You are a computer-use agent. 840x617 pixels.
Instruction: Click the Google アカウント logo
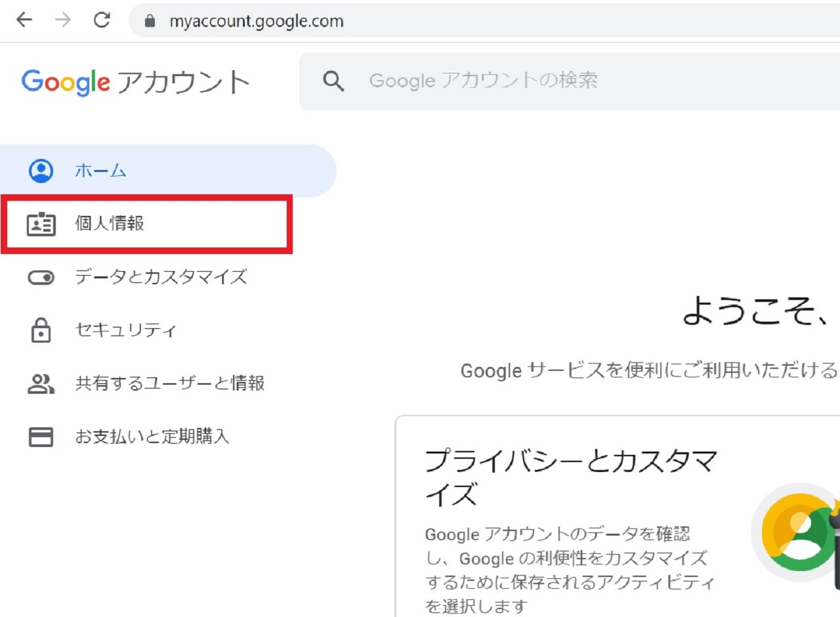136,83
